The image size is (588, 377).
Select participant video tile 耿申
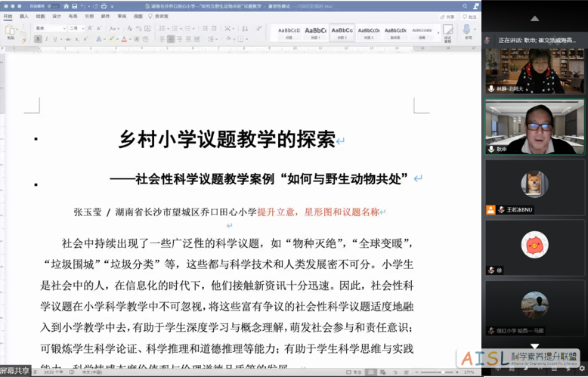535,127
